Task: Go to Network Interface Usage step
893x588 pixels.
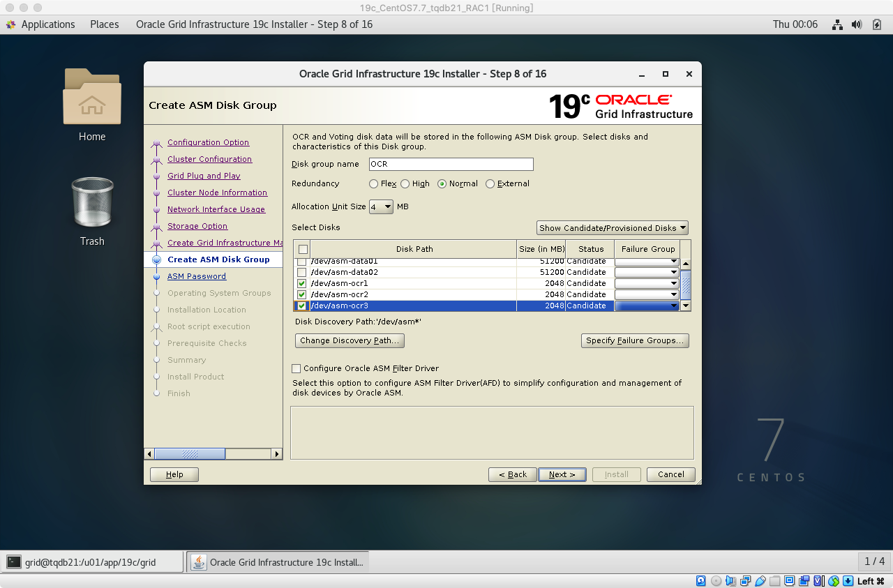Action: coord(216,209)
